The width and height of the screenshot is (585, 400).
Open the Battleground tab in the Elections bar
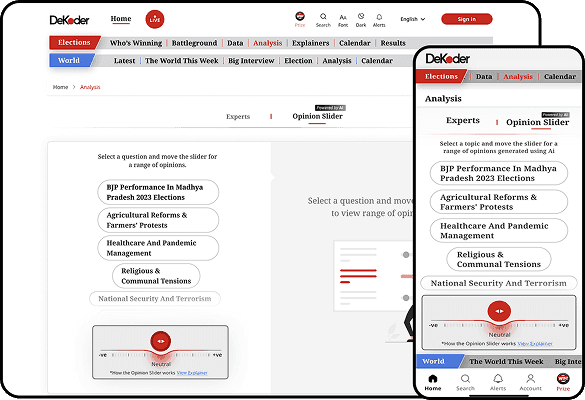coord(194,43)
